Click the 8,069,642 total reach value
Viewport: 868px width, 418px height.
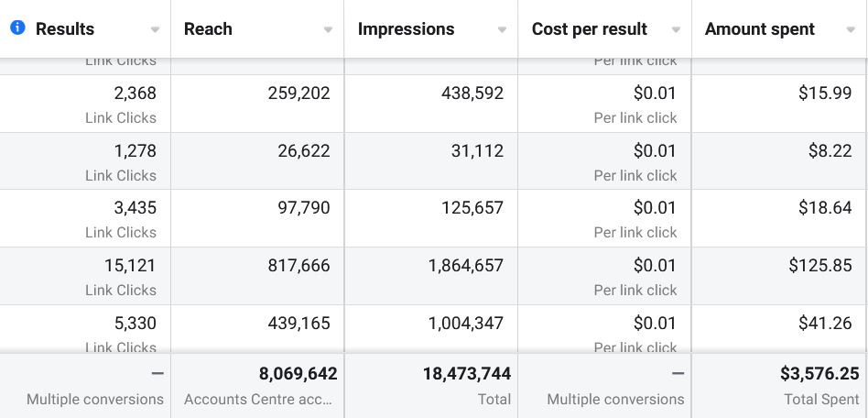[298, 374]
